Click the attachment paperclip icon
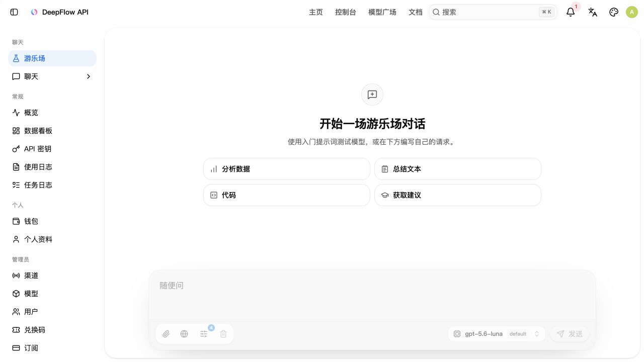Image resolution: width=644 pixels, height=362 pixels. [166, 334]
